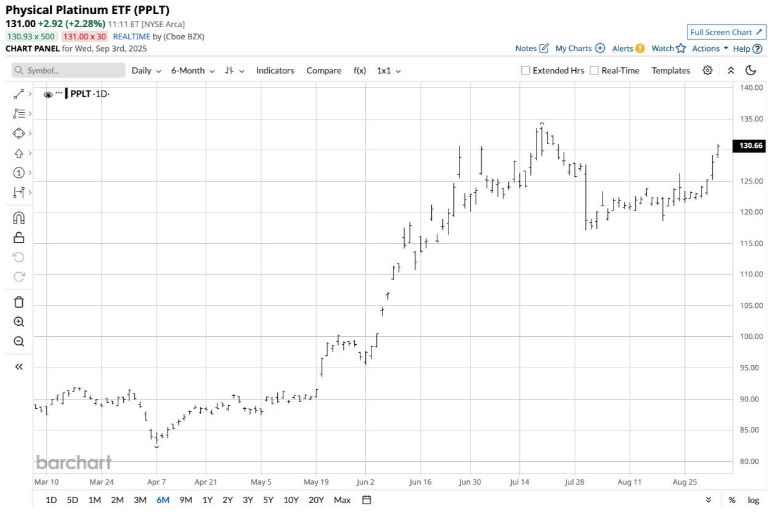Screen dimensions: 778x532
Task: Click the 140.00 price axis label
Action: (x=750, y=87)
